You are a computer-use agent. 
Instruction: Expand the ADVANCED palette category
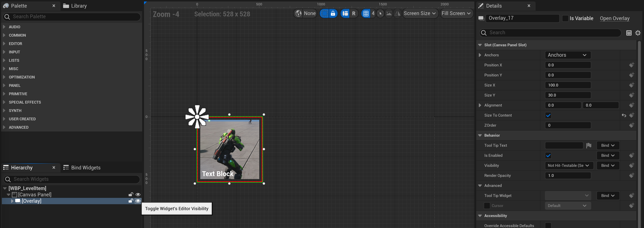click(x=4, y=127)
